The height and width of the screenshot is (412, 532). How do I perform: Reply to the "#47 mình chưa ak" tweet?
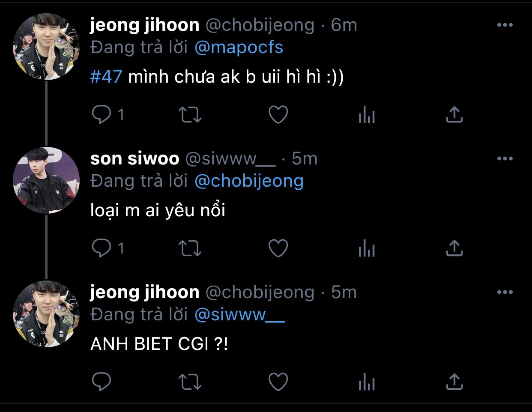pos(102,114)
